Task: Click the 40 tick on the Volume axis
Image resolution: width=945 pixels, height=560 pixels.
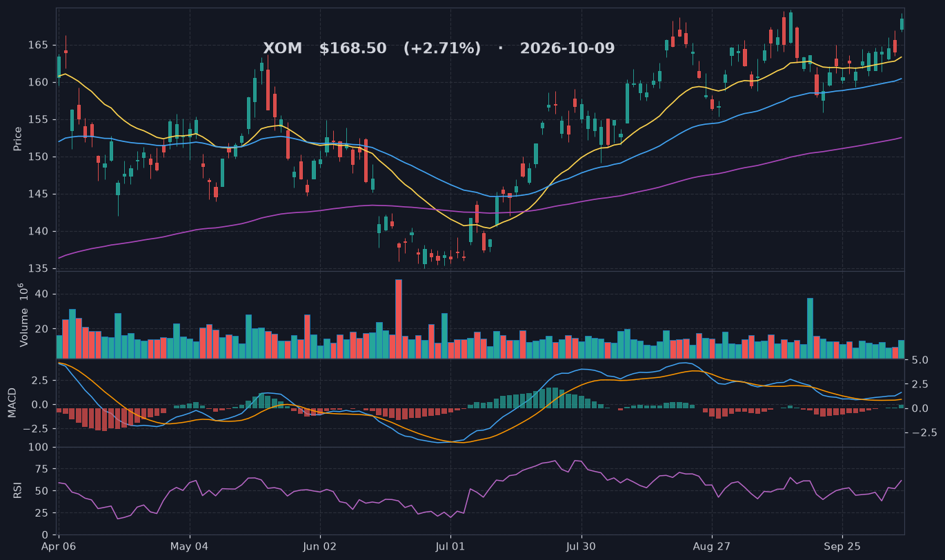Action: coord(43,294)
